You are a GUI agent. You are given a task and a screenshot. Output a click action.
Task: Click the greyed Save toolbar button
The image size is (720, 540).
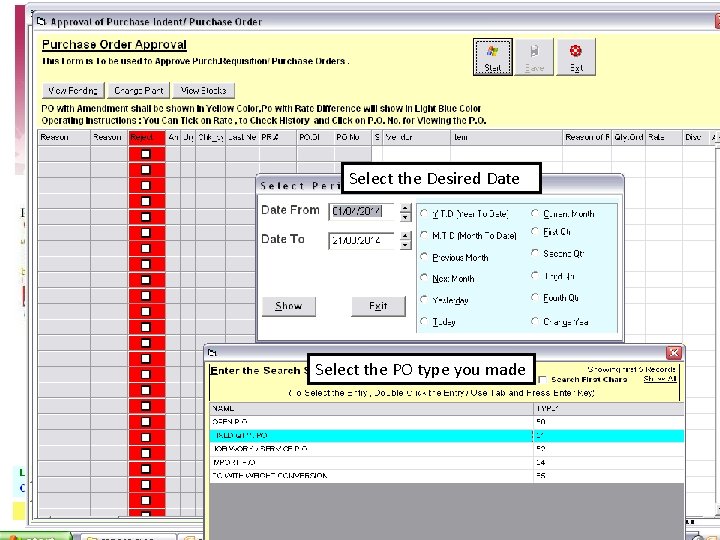[534, 57]
